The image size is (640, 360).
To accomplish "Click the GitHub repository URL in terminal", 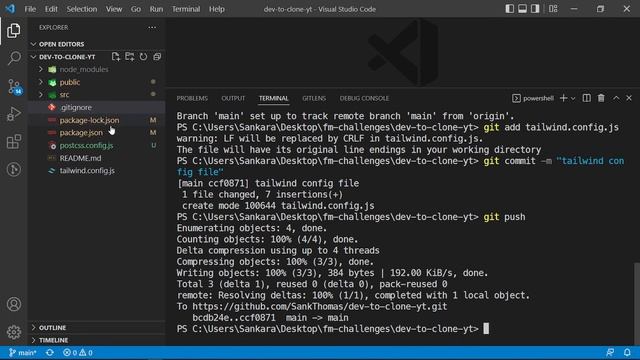I will (x=320, y=307).
